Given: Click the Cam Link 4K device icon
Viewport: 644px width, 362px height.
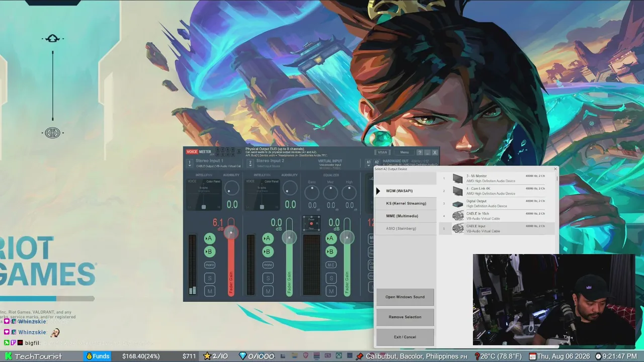Looking at the screenshot, I should coord(457,191).
